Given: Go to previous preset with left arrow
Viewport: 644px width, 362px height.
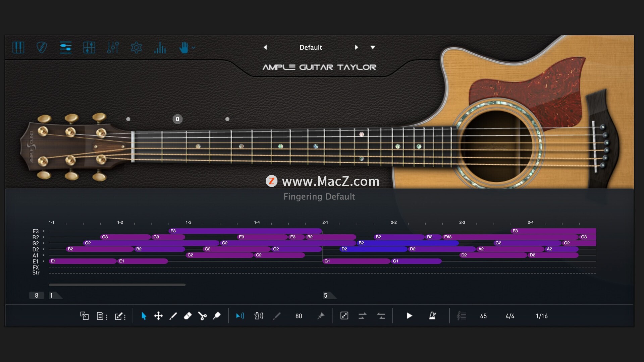Looking at the screenshot, I should [265, 48].
